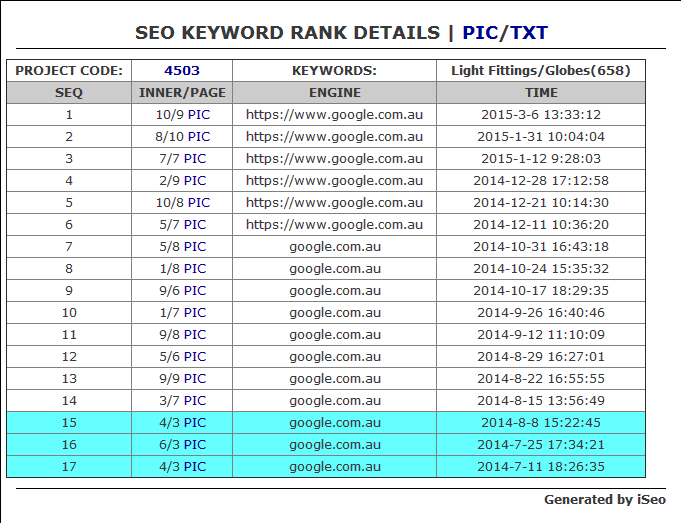Click project code 4503 link
Viewport: 681px width, 523px height.
click(182, 70)
